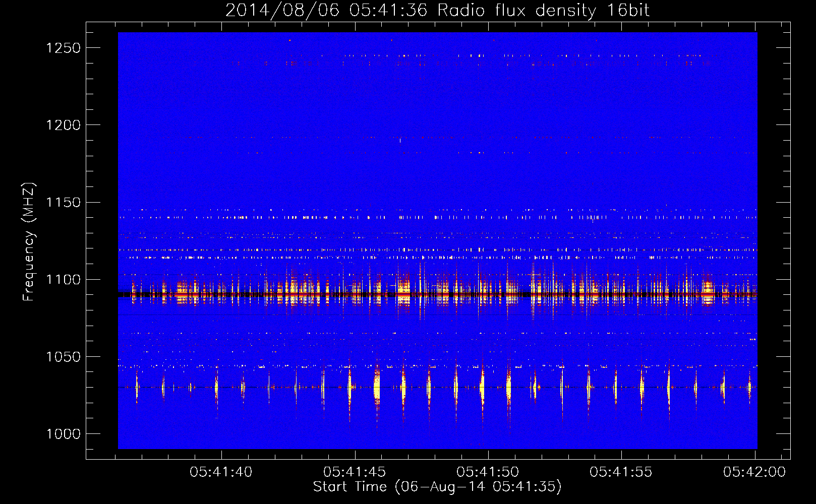Click the 05:41:45 time tick label
This screenshot has height=504, width=816.
pyautogui.click(x=355, y=472)
